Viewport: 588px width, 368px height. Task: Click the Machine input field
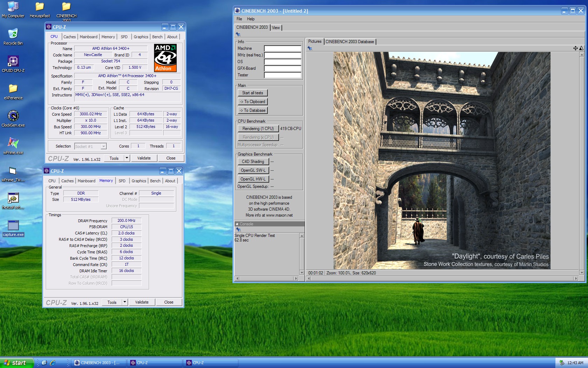coord(282,48)
